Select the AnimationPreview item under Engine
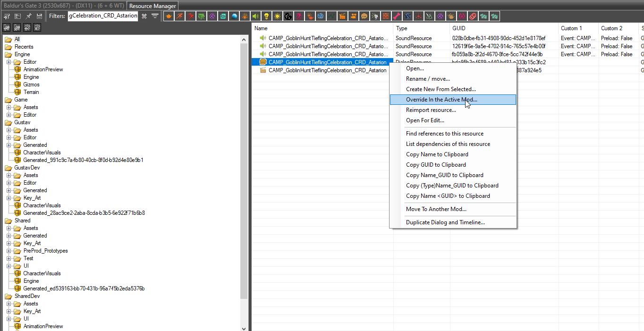The width and height of the screenshot is (644, 331). (x=43, y=69)
